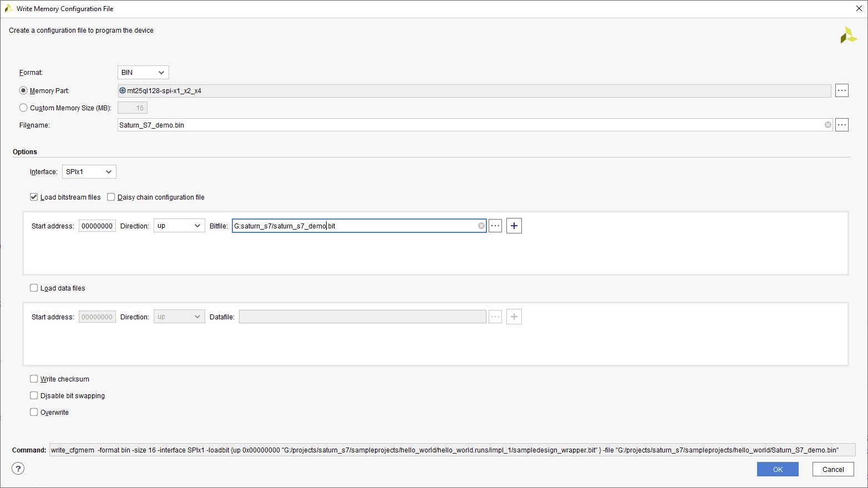Image resolution: width=868 pixels, height=488 pixels.
Task: Open bitfile Direction dropdown set to up
Action: point(179,226)
